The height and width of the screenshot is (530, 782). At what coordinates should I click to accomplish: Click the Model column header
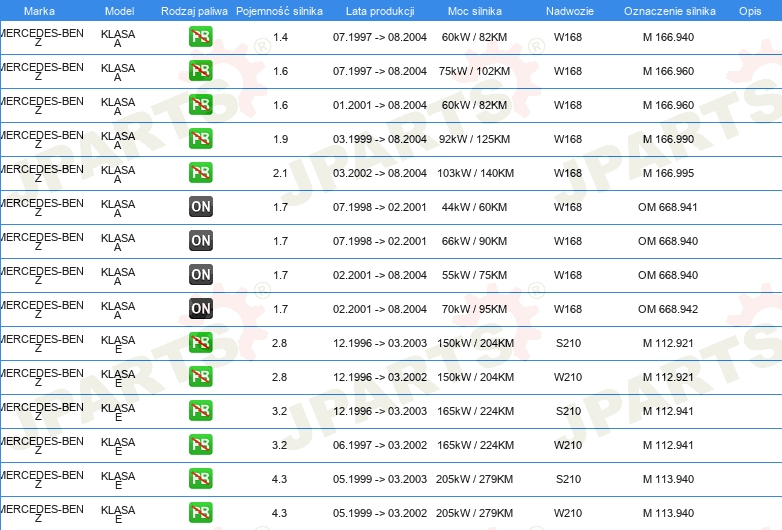tap(120, 11)
